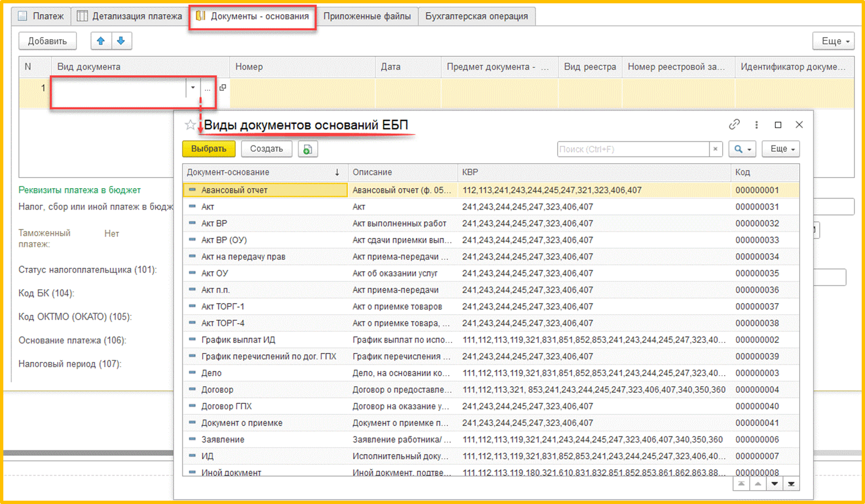Move row down with blue down arrow
The height and width of the screenshot is (504, 865).
(121, 41)
